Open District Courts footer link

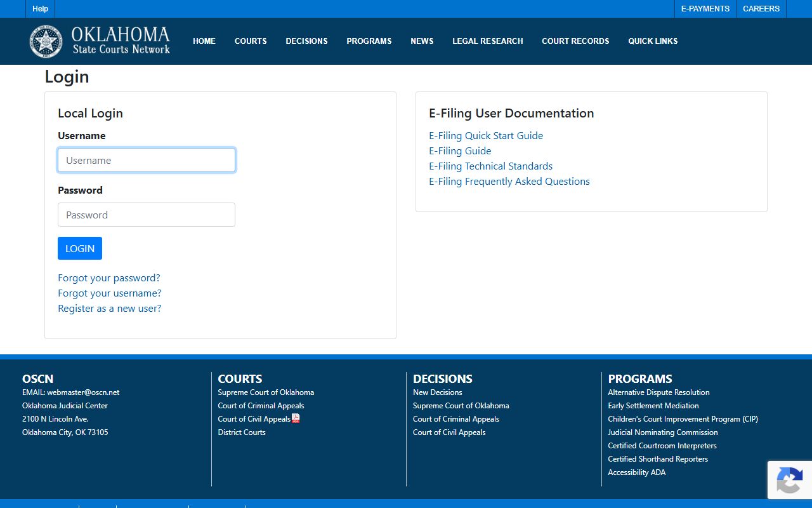(x=242, y=432)
